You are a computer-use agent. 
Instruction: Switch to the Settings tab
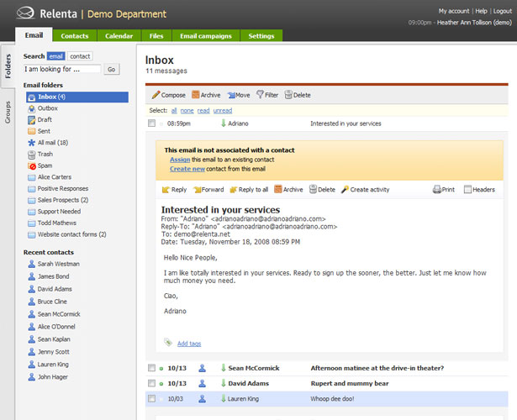pyautogui.click(x=261, y=36)
